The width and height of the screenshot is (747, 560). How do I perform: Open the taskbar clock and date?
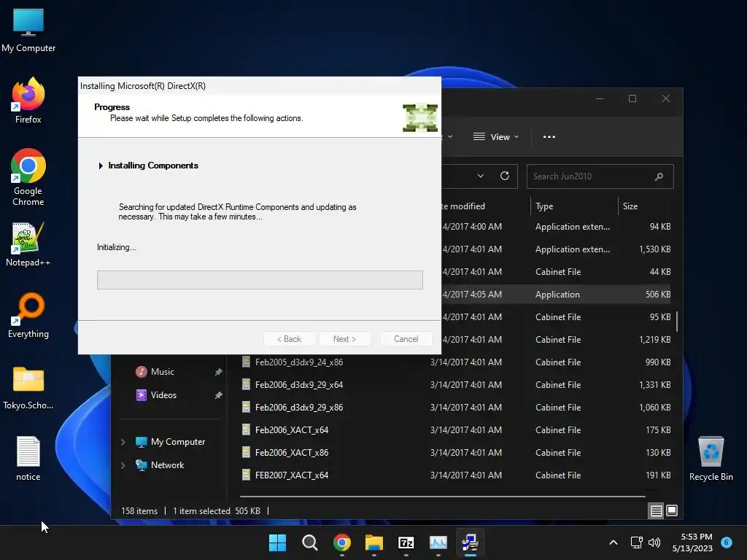[x=692, y=542]
